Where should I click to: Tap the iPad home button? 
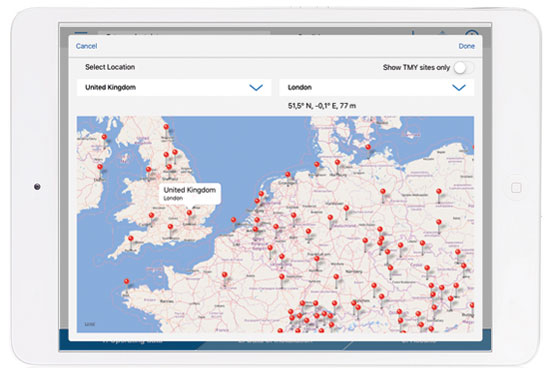(516, 188)
